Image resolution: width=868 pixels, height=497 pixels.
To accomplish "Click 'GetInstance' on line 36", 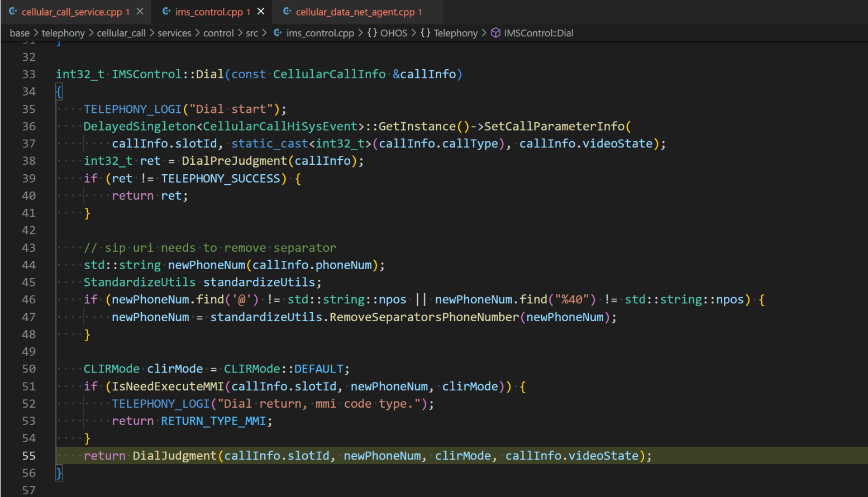I will [417, 126].
